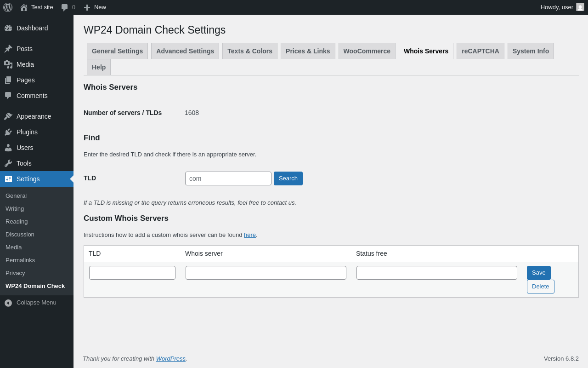Open the Texts & Colors tab
Viewport: 588px width, 368px height.
pyautogui.click(x=250, y=51)
